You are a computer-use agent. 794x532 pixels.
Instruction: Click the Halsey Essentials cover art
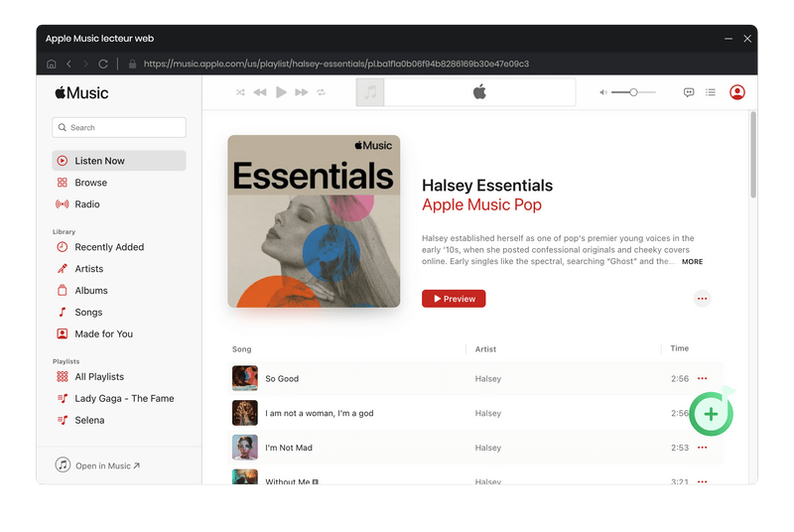point(314,221)
